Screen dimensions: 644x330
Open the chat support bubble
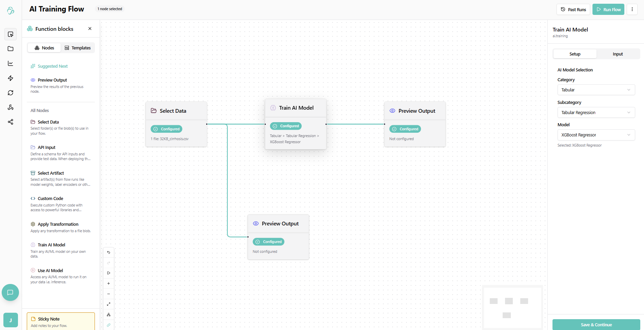(x=10, y=292)
